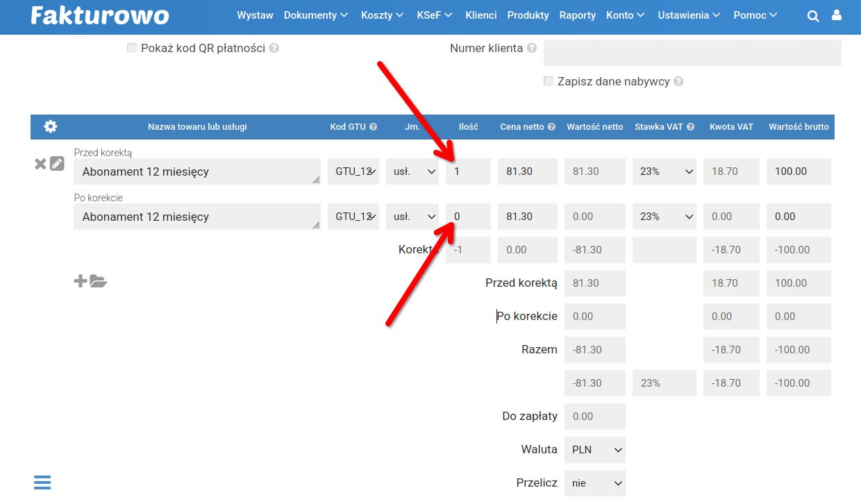
Task: Tick the Zapisz dane nabywcy checkbox
Action: tap(549, 81)
